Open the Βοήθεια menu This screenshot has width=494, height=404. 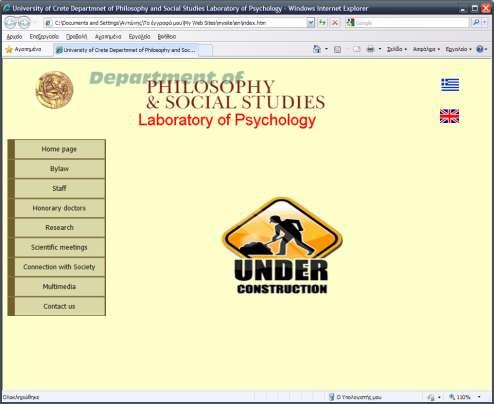coord(167,37)
